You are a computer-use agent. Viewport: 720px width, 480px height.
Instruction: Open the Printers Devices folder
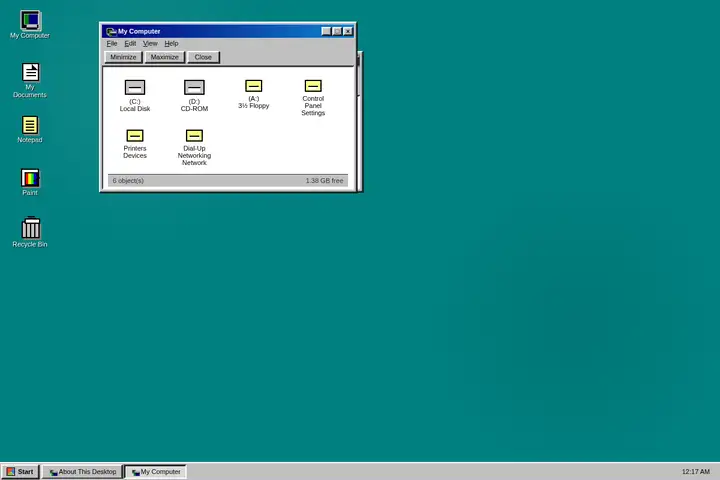[135, 144]
